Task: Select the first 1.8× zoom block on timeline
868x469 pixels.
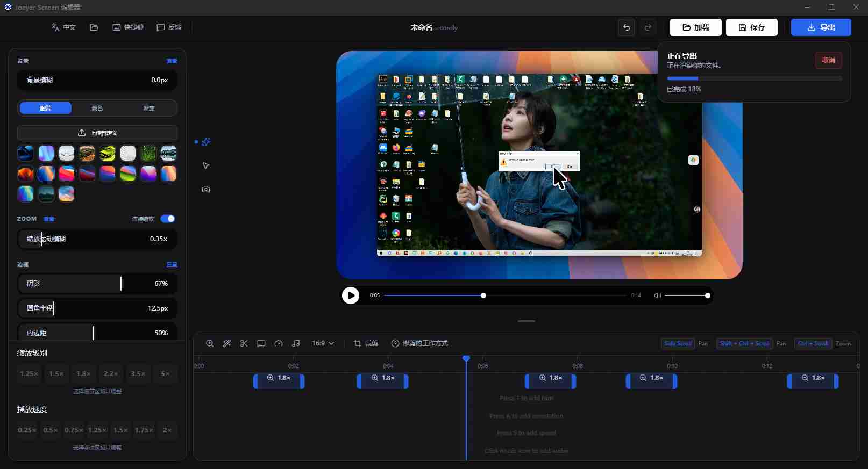Action: pos(279,381)
